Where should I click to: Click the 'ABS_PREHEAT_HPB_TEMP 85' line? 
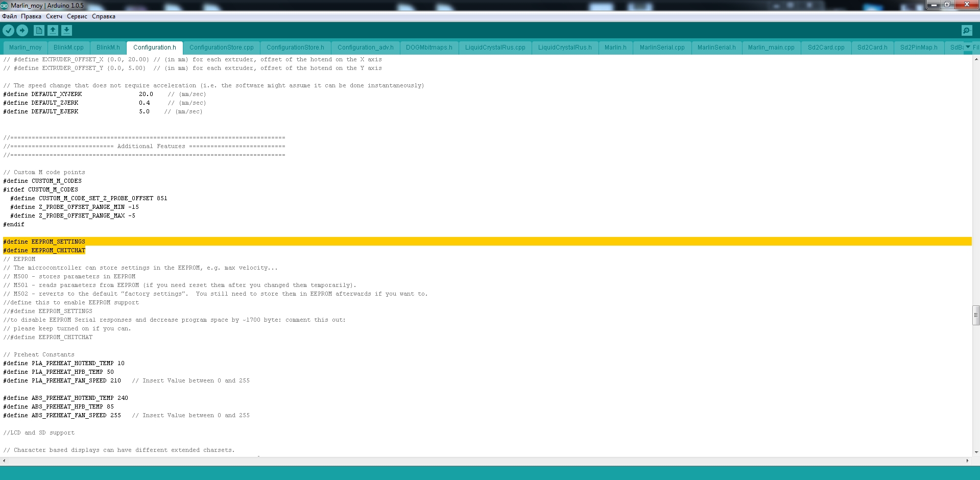click(59, 406)
